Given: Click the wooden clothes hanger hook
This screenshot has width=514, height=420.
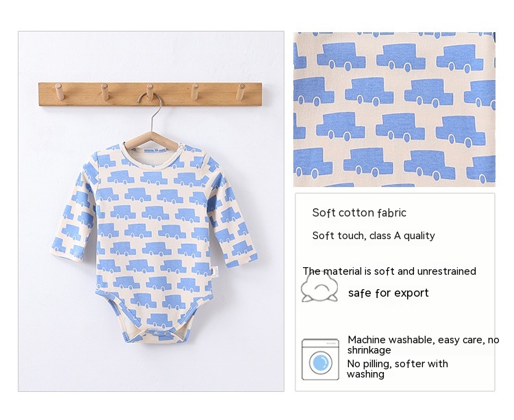Looking at the screenshot, I should click(151, 112).
